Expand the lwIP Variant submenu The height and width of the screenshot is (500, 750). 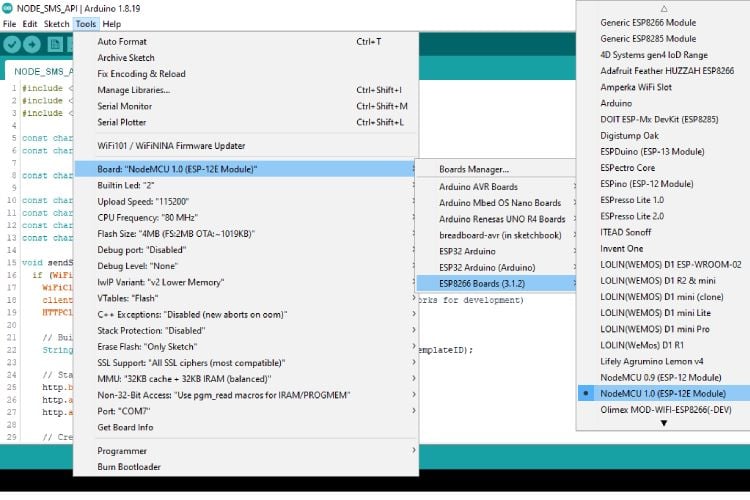point(246,282)
